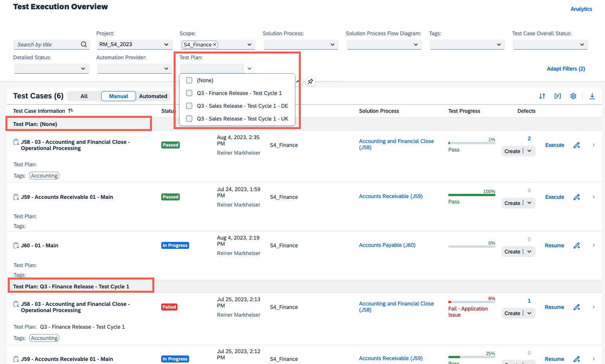Screen dimensions: 605x364
Task: Check the (None) option in Test Plan filter
Action: click(x=189, y=80)
